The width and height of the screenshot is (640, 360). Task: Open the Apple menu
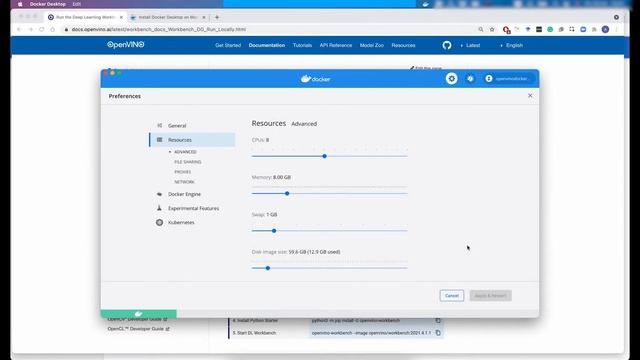click(x=20, y=4)
